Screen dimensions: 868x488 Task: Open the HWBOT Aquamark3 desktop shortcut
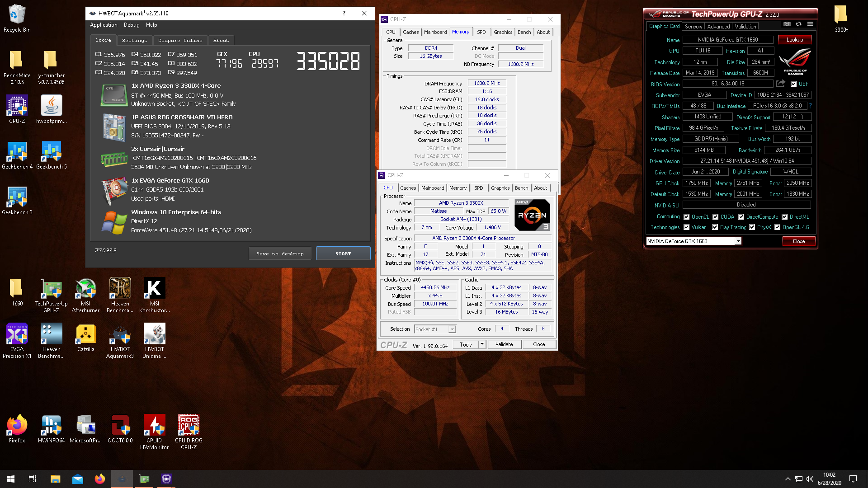coord(120,341)
